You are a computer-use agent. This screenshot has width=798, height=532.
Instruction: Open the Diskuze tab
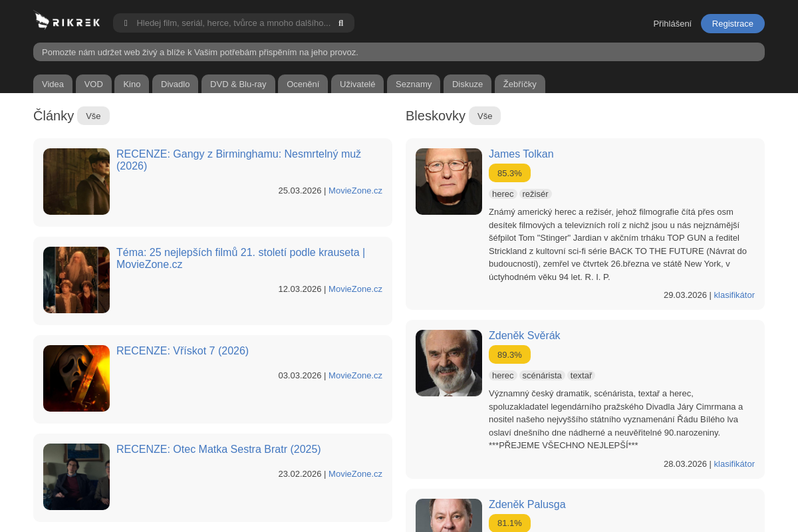pyautogui.click(x=467, y=84)
